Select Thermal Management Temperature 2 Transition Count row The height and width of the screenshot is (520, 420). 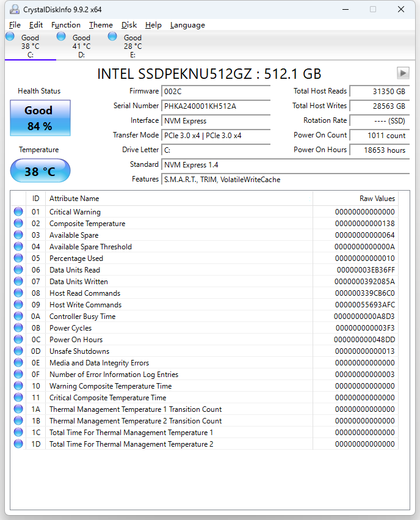(205, 421)
